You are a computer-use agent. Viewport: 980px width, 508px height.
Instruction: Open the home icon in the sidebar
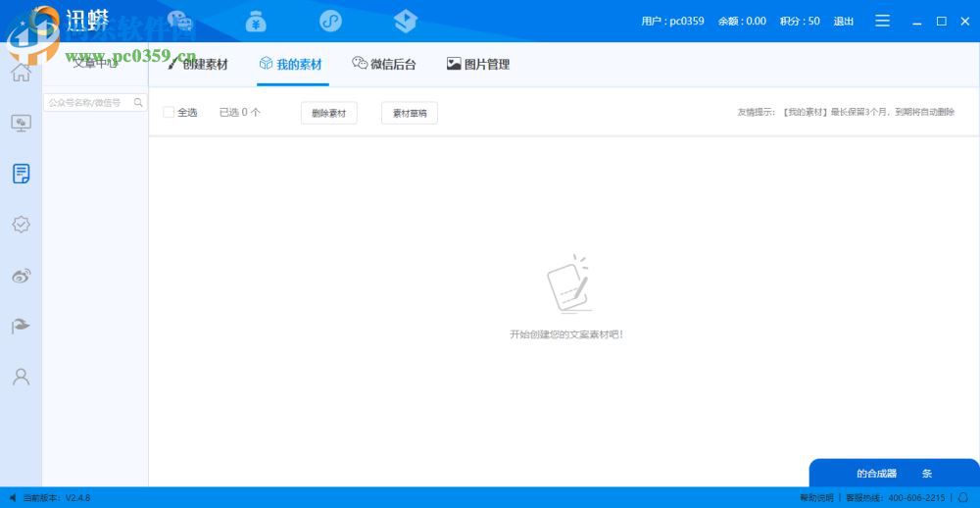click(22, 72)
